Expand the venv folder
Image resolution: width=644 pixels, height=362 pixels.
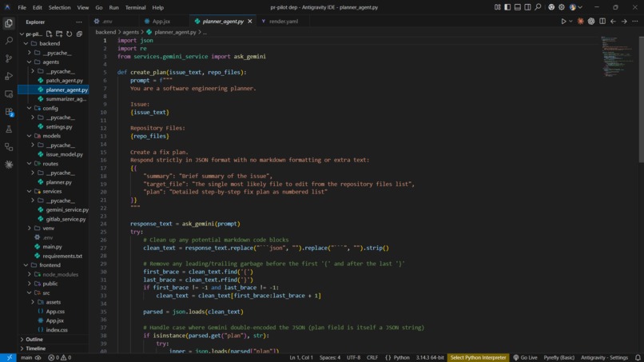29,228
